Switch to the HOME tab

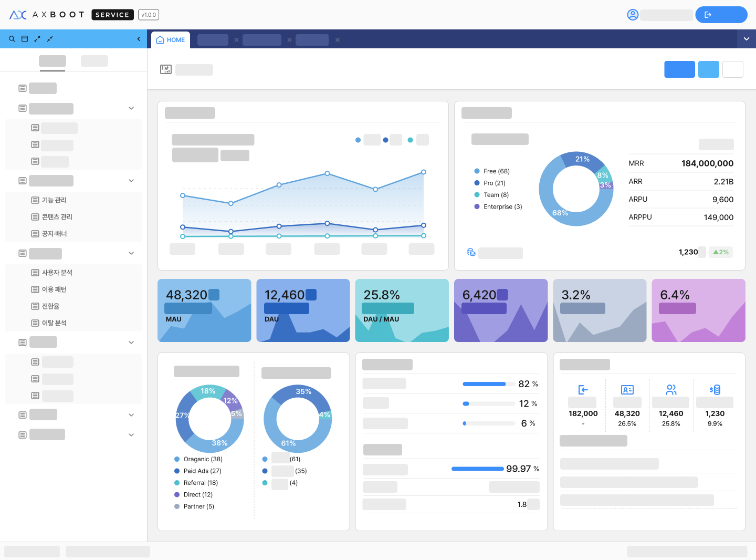point(171,40)
